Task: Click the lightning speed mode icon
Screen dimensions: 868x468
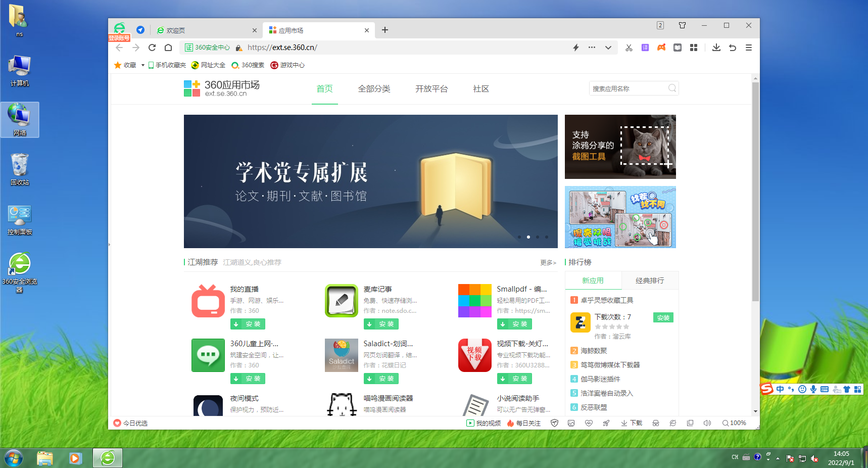Action: click(x=576, y=48)
